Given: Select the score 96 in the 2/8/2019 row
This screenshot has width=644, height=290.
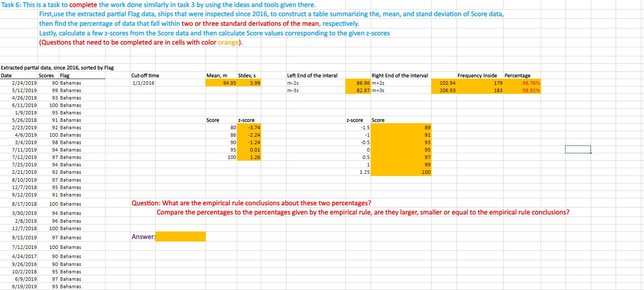Looking at the screenshot, I should tap(48, 221).
